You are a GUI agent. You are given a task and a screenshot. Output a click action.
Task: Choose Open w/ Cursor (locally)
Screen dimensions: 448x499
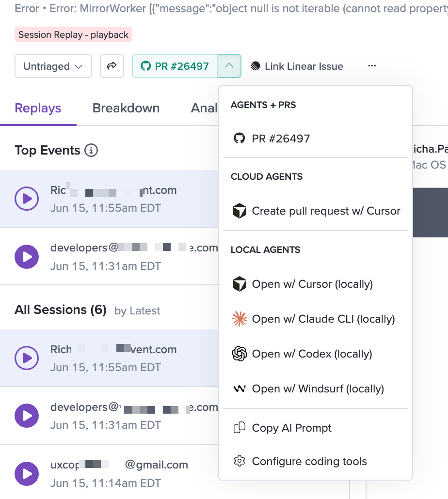(316, 284)
